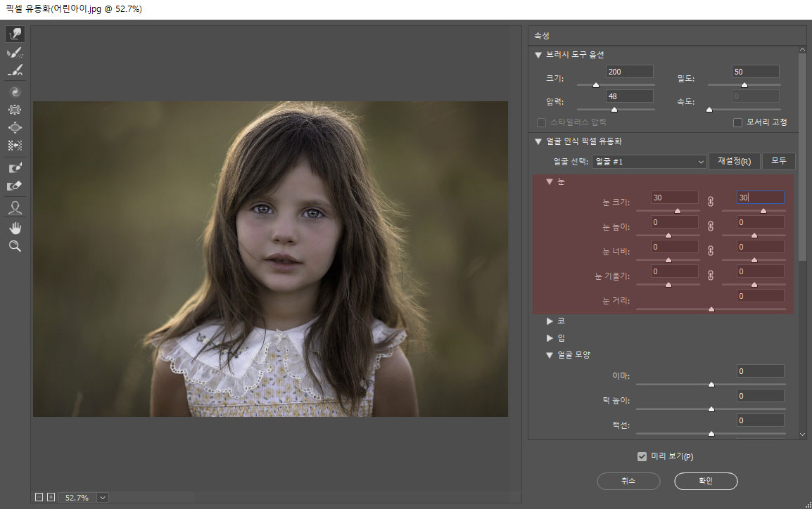Click the left 눈 크기 input field

(674, 198)
